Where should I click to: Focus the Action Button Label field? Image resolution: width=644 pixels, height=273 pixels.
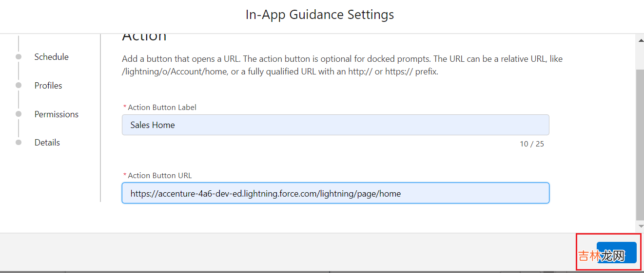pyautogui.click(x=335, y=125)
